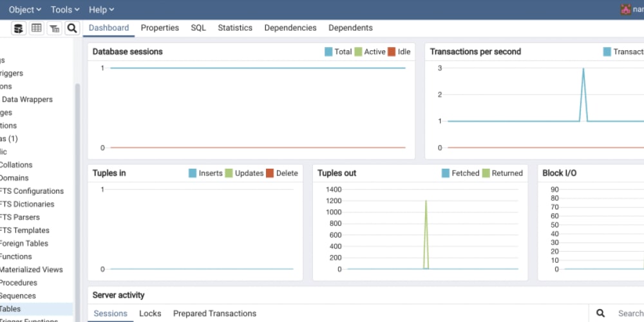Image resolution: width=644 pixels, height=322 pixels.
Task: Click the Idle legend swatch in Database sessions
Action: 392,52
